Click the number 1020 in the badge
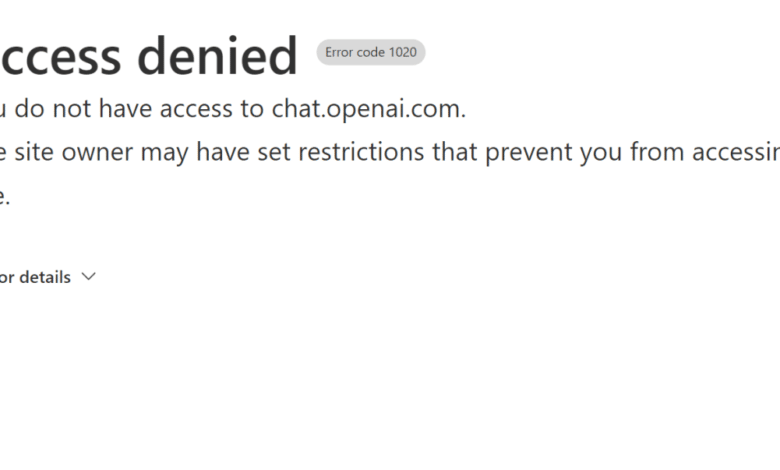This screenshot has height=470, width=780. click(403, 52)
